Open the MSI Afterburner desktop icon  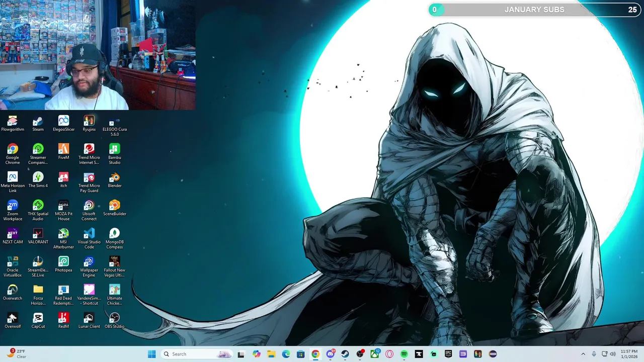tap(63, 239)
